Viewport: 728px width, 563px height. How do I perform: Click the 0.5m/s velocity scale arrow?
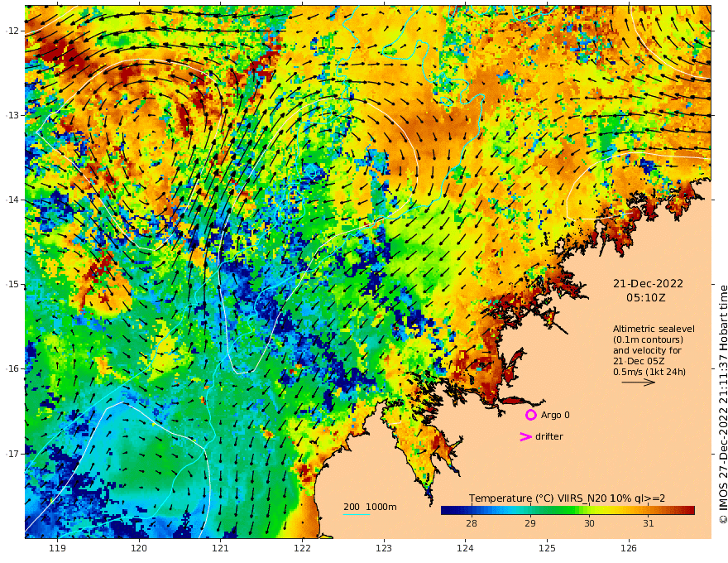(639, 383)
